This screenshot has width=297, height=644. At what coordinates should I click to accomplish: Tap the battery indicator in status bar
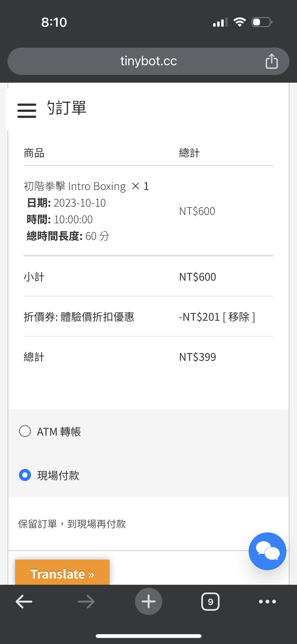(x=262, y=22)
